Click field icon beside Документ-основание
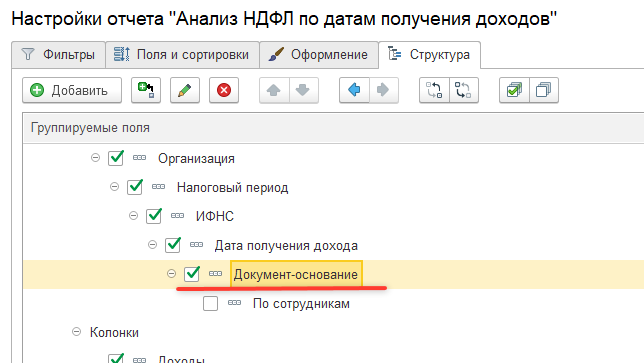 click(216, 273)
